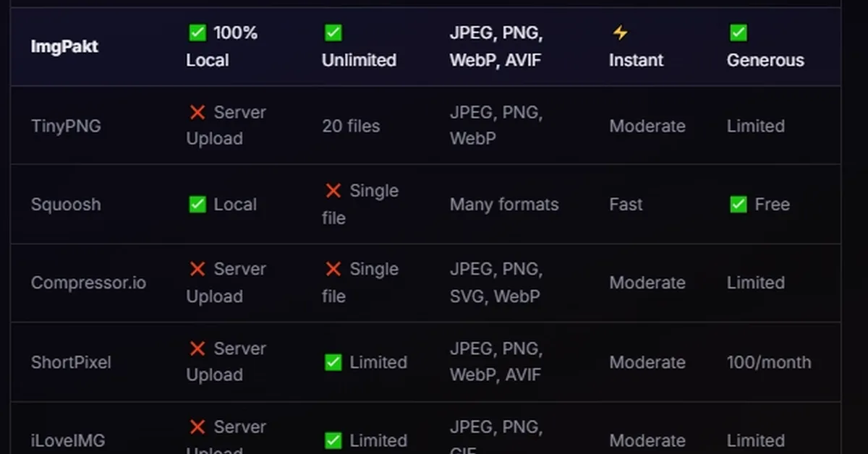Click the green checkmark next to Squoosh's Local
Screen dimensions: 868x454
197,205
